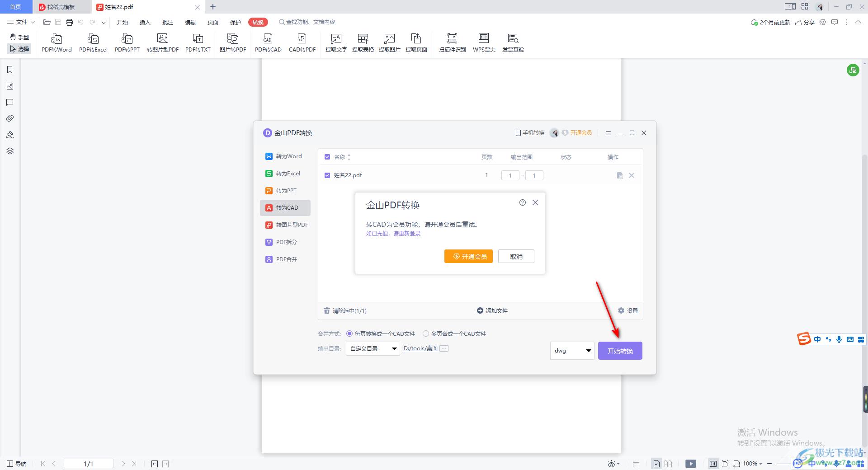Click 添加文件 to add files
This screenshot has height=470, width=868.
pos(492,310)
